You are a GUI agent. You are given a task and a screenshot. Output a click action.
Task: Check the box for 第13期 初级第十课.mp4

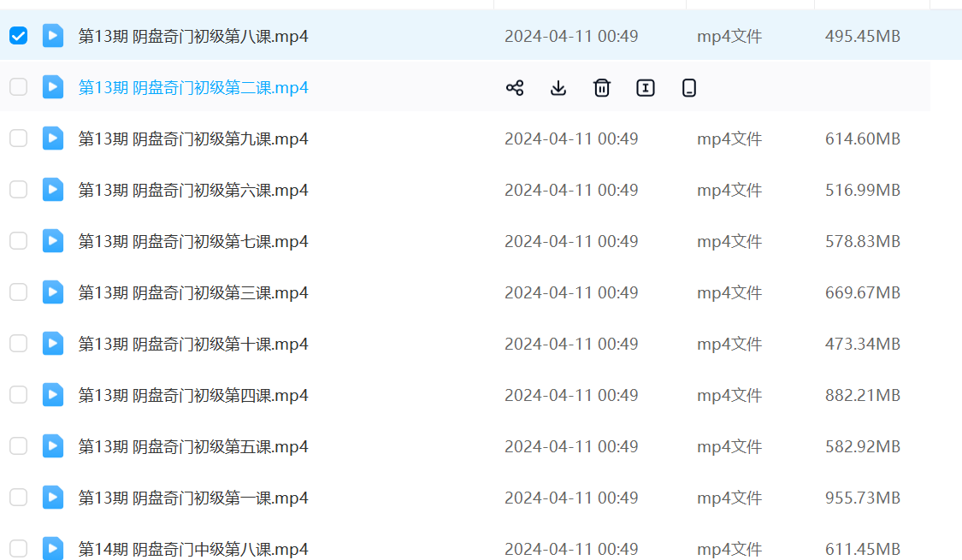point(18,344)
